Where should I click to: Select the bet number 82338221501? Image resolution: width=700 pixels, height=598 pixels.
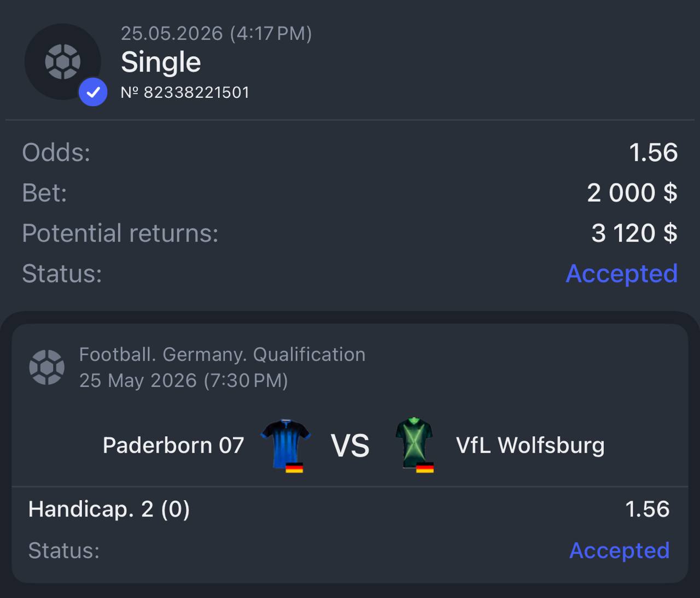click(x=185, y=92)
